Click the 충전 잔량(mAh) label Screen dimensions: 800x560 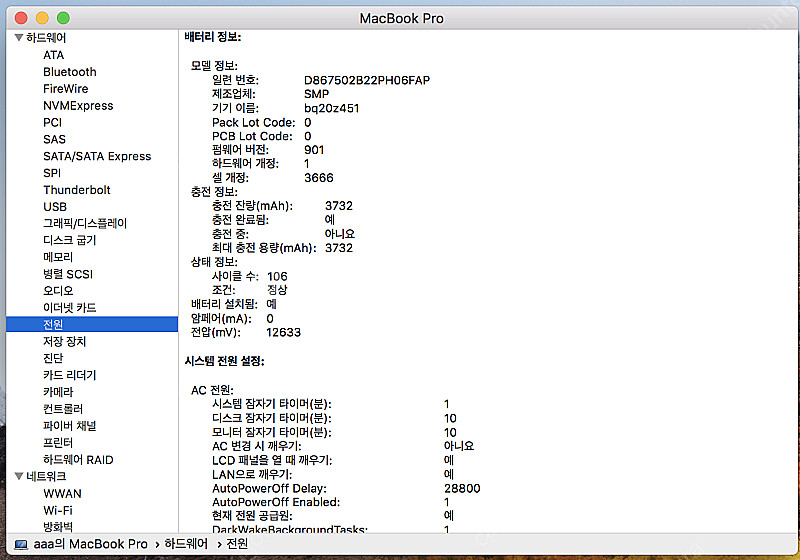coord(253,206)
